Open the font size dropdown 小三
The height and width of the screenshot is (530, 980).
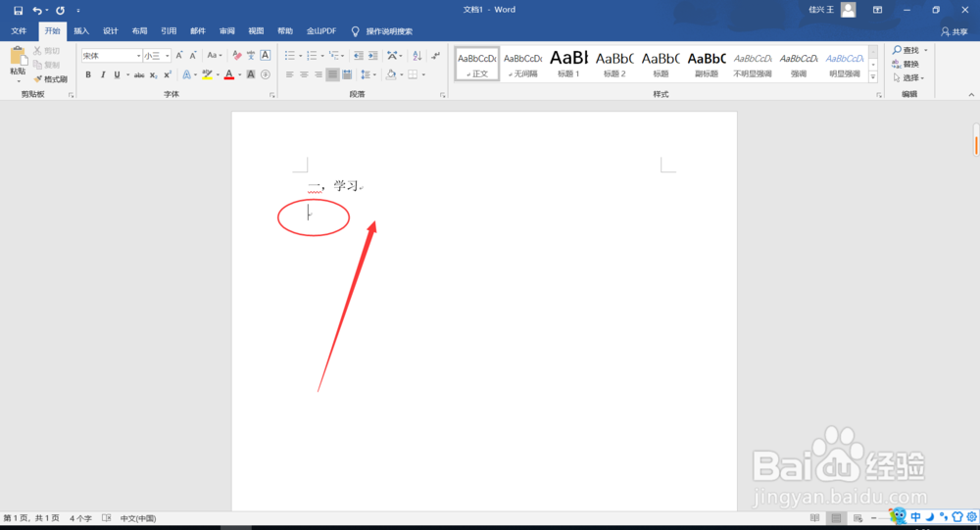click(167, 56)
